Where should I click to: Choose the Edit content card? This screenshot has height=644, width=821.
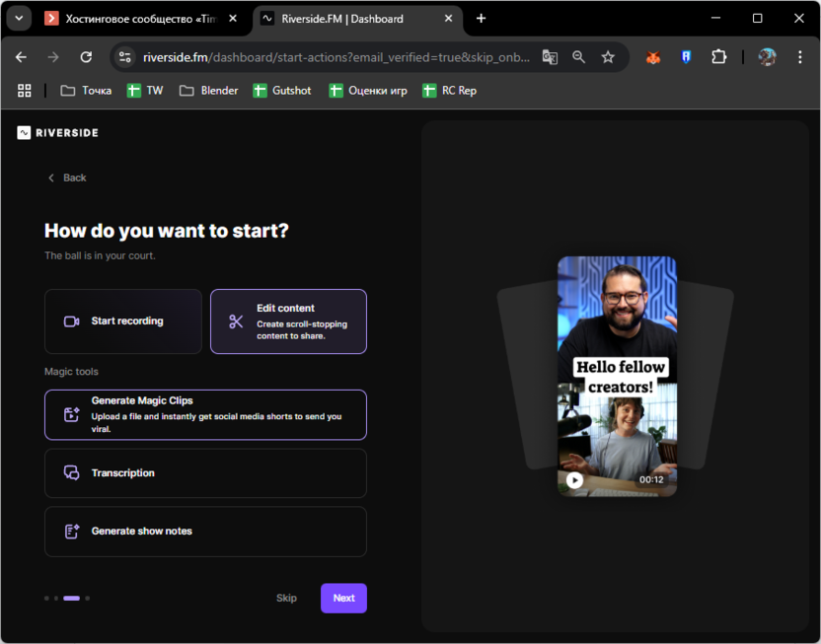click(x=288, y=322)
